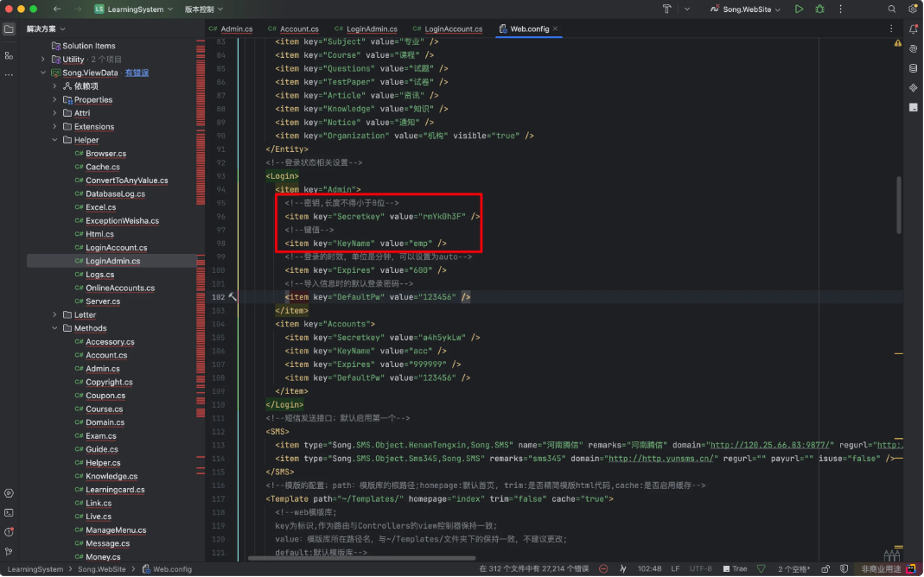Open IDE settings gear icon
The height and width of the screenshot is (577, 924).
click(x=912, y=9)
